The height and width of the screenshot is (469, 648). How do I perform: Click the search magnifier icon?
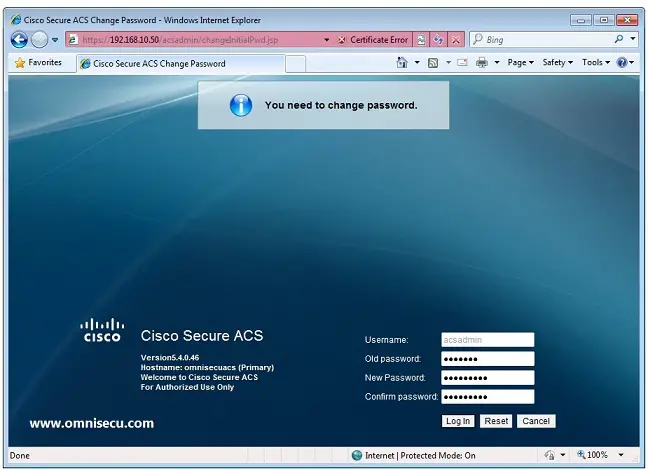coord(619,39)
